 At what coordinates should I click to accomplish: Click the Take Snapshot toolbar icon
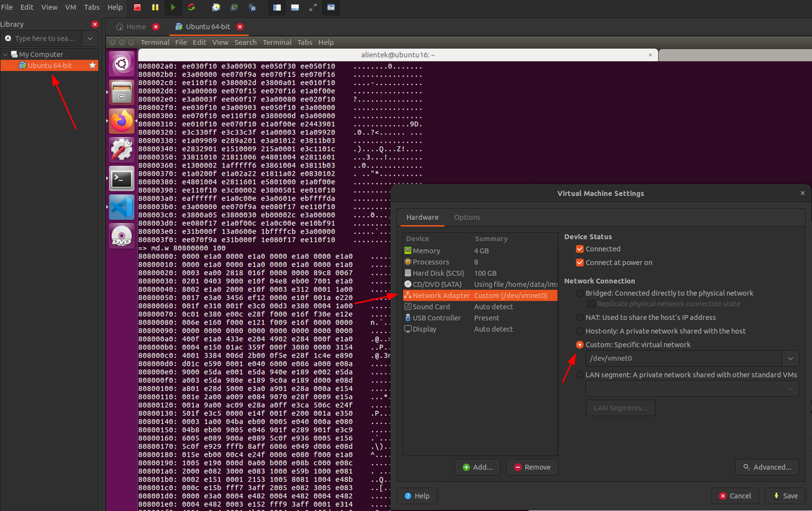click(x=216, y=8)
